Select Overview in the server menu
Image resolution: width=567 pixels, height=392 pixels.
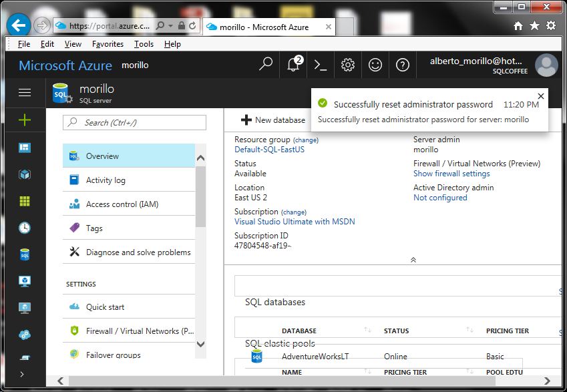point(129,156)
